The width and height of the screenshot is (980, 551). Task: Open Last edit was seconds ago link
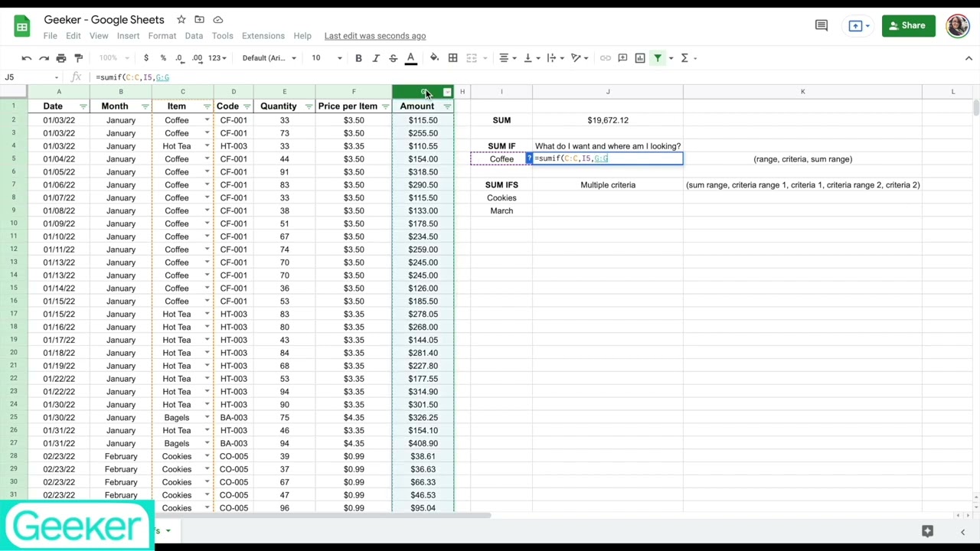point(375,36)
